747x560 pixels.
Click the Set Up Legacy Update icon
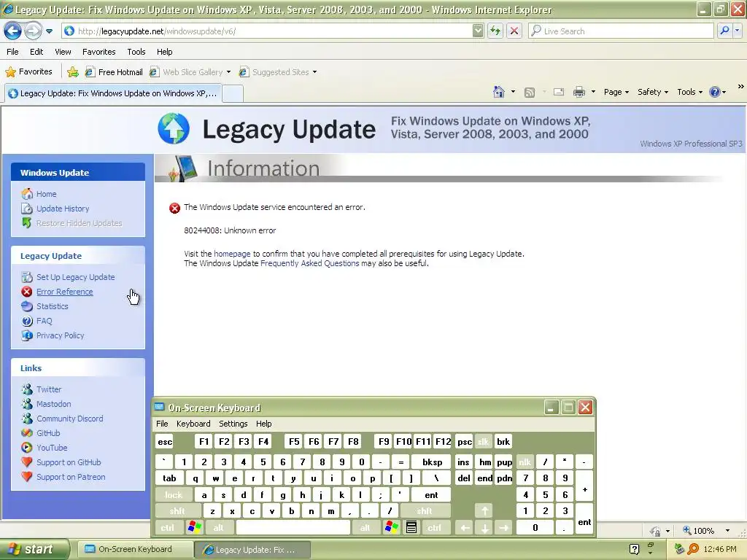27,277
